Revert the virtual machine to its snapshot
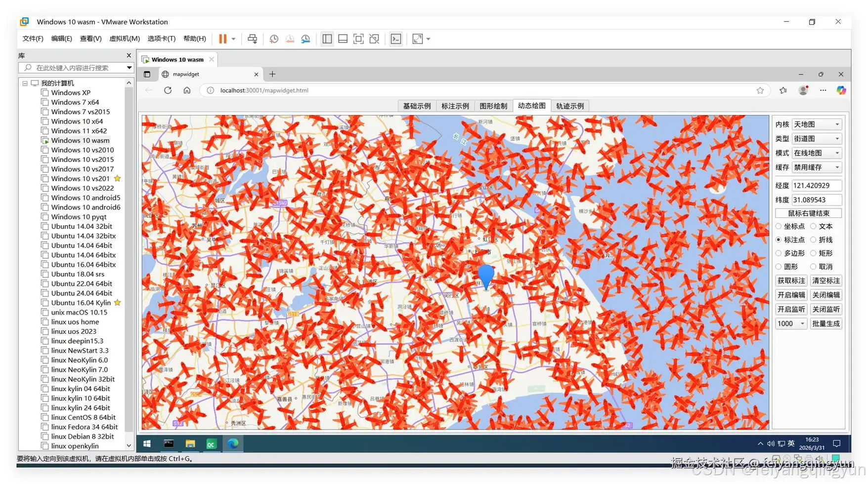Viewport: 868px width, 484px height. pyautogui.click(x=290, y=39)
